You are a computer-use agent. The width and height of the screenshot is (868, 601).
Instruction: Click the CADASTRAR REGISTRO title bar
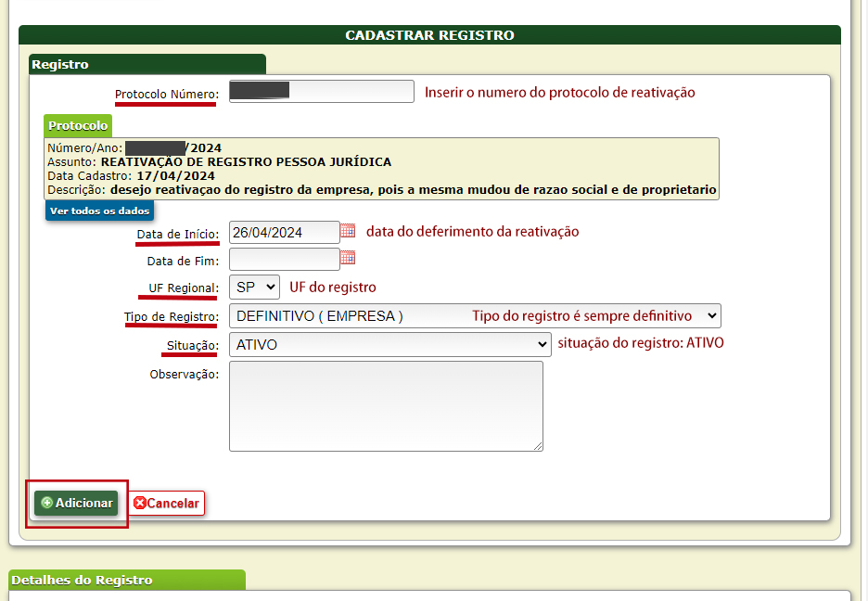click(429, 35)
